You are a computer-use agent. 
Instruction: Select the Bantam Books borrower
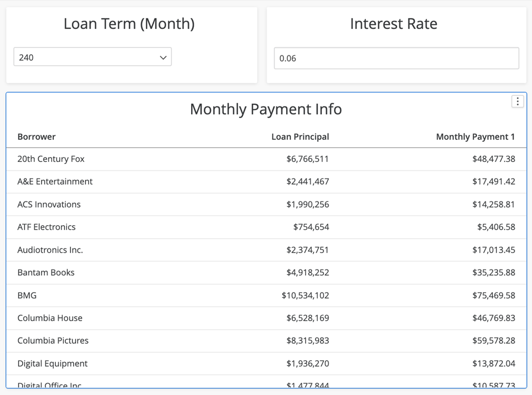46,272
